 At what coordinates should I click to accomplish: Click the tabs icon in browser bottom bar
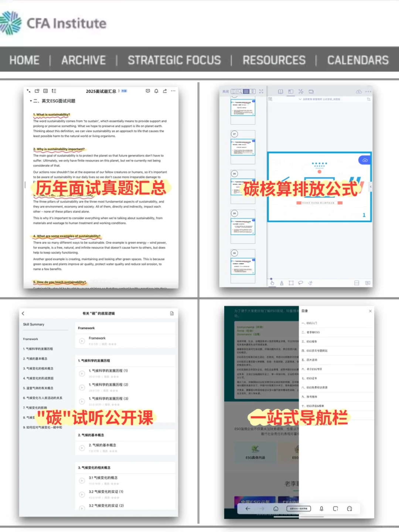point(335,509)
